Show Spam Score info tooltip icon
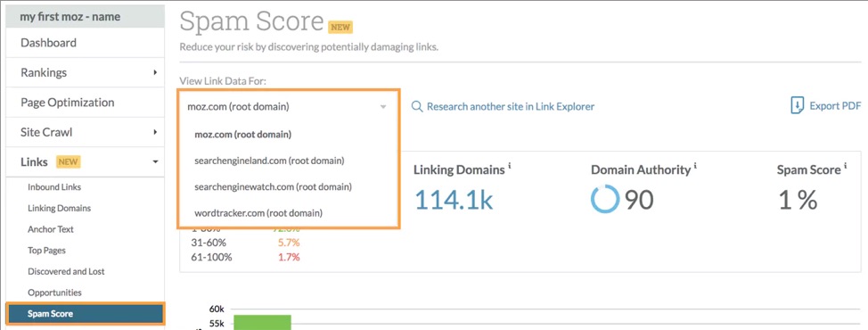This screenshot has width=868, height=330. tap(846, 165)
